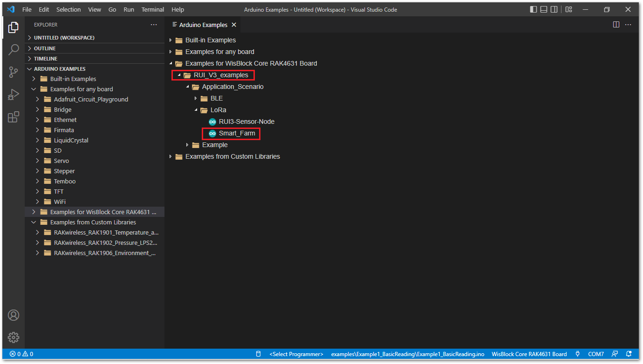Image resolution: width=643 pixels, height=364 pixels.
Task: Open the Accounts icon in activity bar
Action: coord(14,315)
